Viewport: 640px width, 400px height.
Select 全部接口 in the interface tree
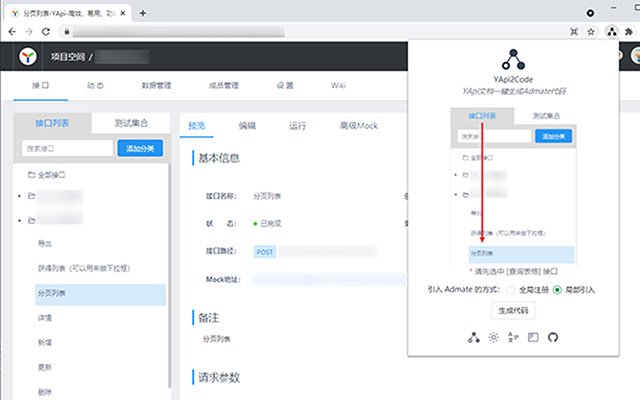[x=51, y=175]
